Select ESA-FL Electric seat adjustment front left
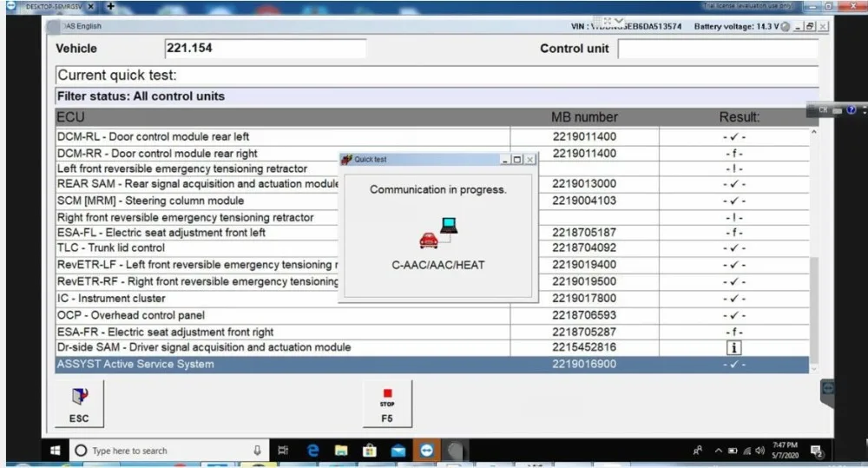The width and height of the screenshot is (868, 468). pyautogui.click(x=161, y=233)
